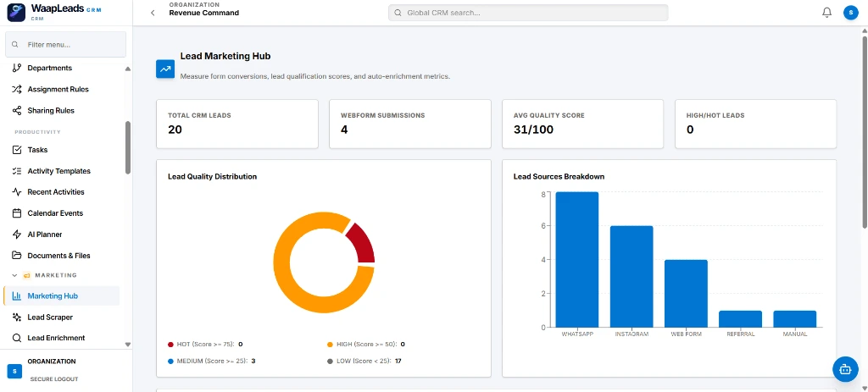The width and height of the screenshot is (868, 392).
Task: Click the gray LOW legend dot
Action: pos(331,361)
